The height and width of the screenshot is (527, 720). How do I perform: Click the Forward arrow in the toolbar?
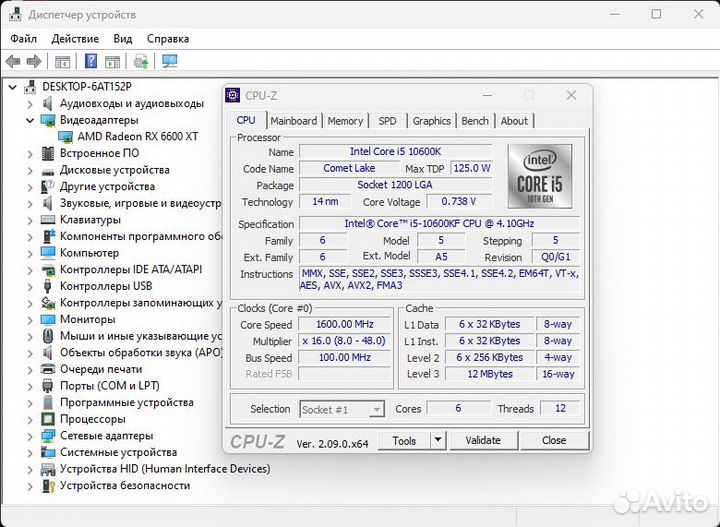(34, 61)
